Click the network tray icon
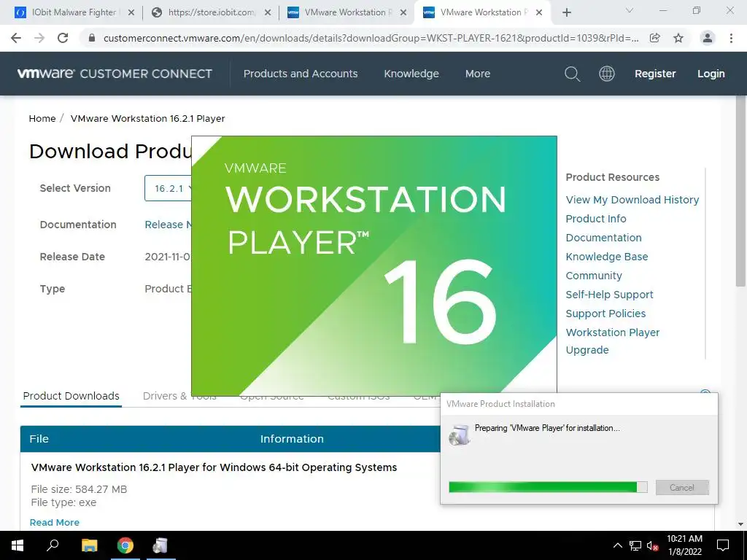Screen dimensions: 747x560 (635, 545)
